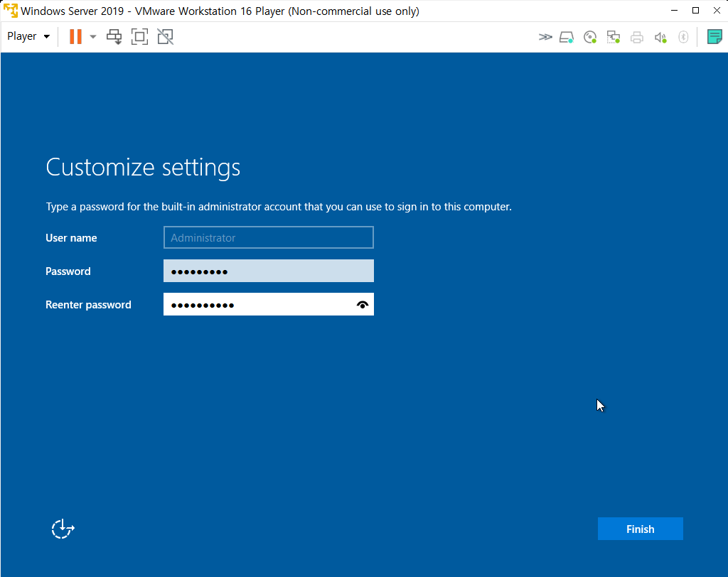Open the printer device icon
Image resolution: width=728 pixels, height=577 pixels.
coord(636,37)
